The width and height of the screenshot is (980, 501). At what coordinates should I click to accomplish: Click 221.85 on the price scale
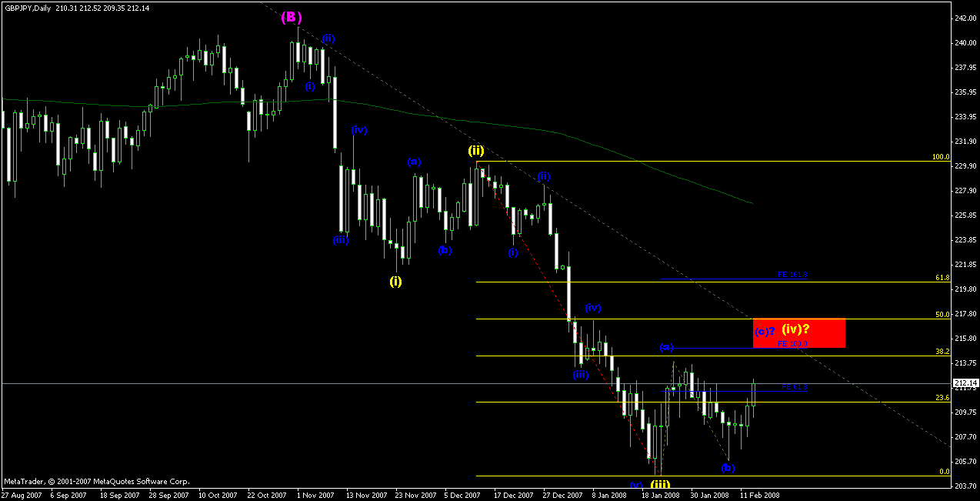click(965, 264)
